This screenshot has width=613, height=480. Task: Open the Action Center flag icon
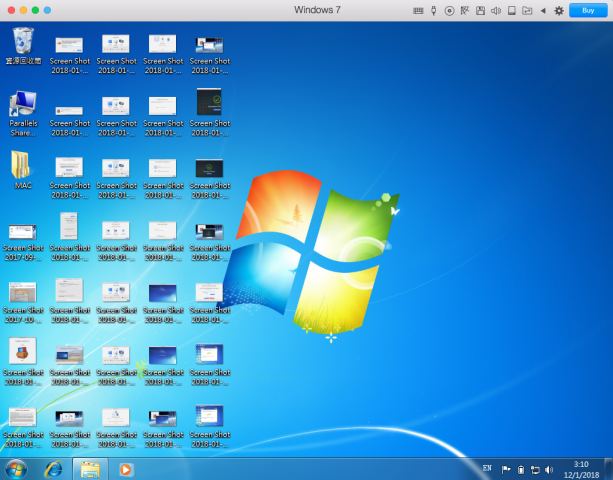[x=506, y=469]
